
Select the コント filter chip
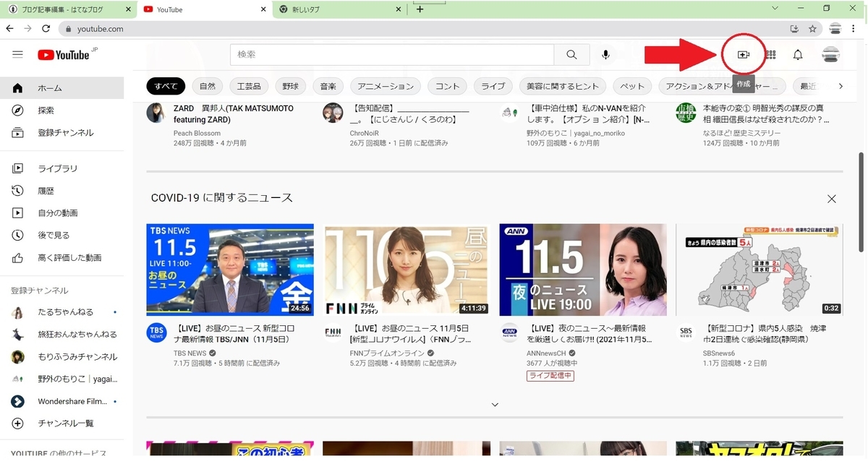coord(448,86)
